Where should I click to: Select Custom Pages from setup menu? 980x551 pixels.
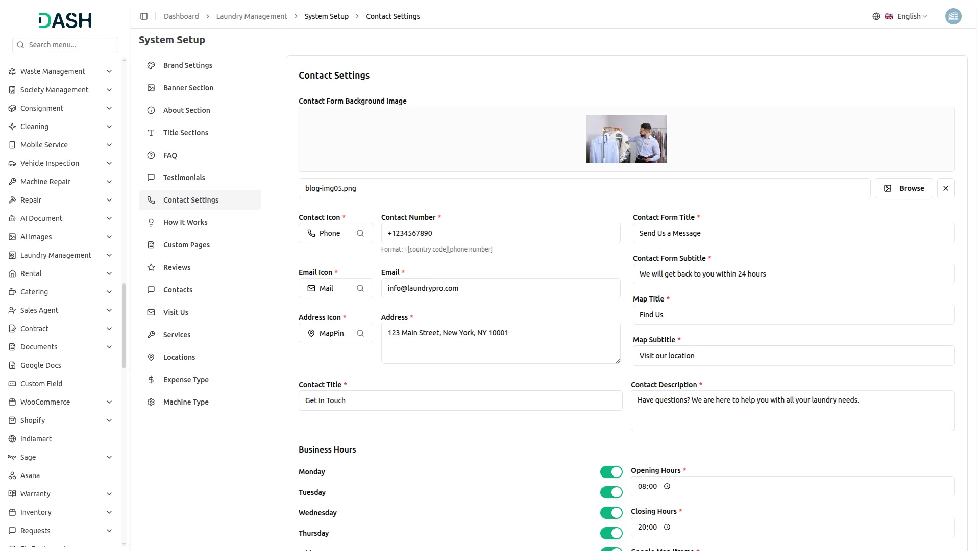pos(186,245)
